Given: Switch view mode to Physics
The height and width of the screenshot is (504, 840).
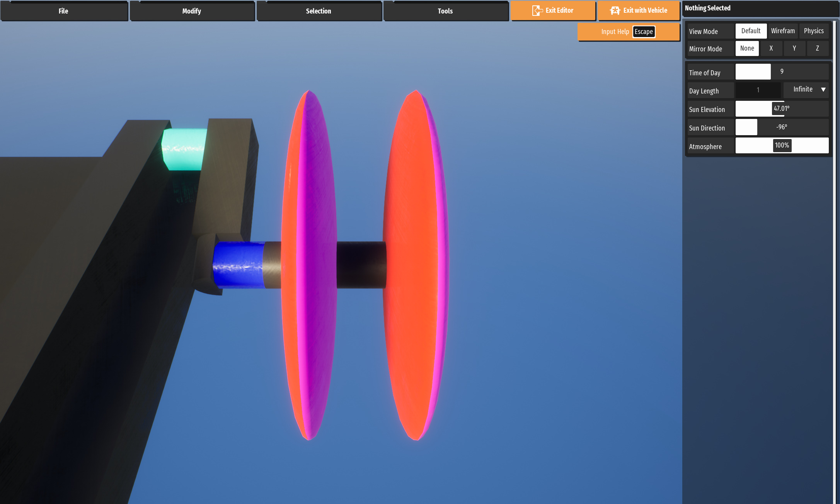Looking at the screenshot, I should [x=814, y=31].
